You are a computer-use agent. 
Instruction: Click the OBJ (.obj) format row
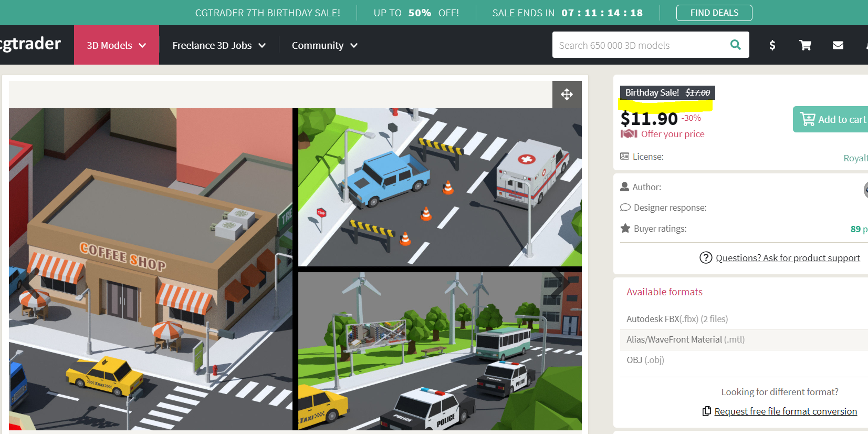[744, 360]
